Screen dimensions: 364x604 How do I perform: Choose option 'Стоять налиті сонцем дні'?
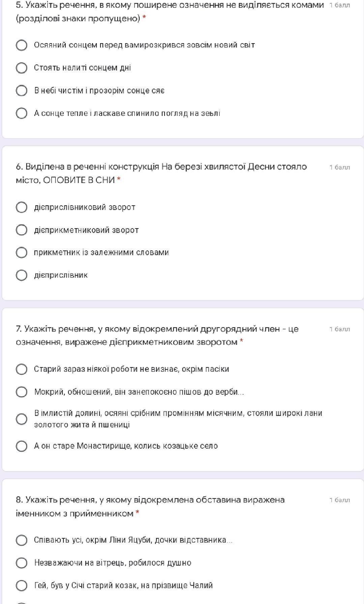22,68
